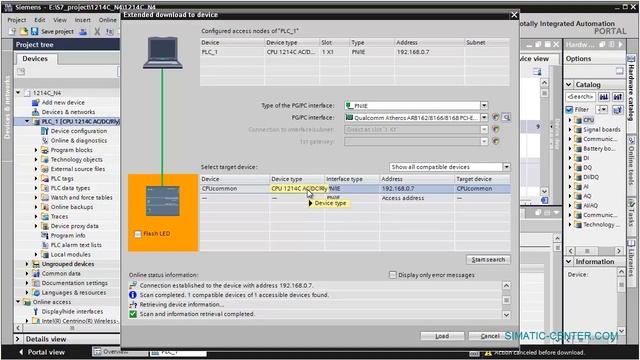Click the project tree view icon under Devices tab

click(21, 71)
